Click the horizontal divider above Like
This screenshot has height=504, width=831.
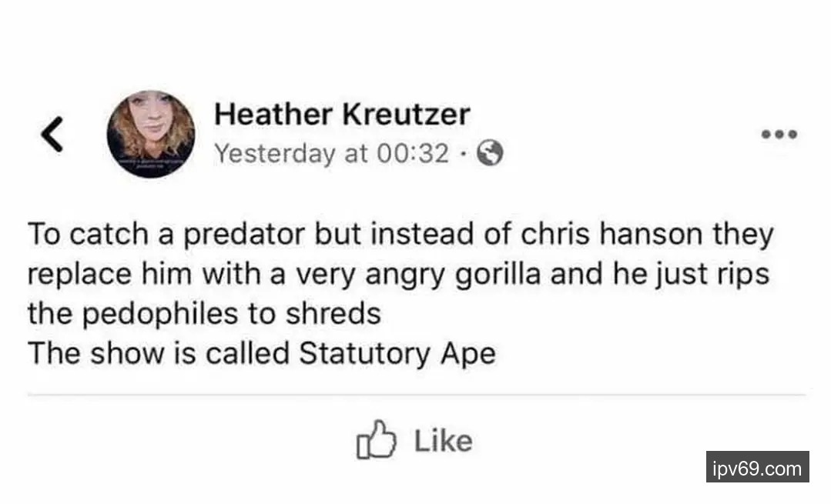point(416,396)
